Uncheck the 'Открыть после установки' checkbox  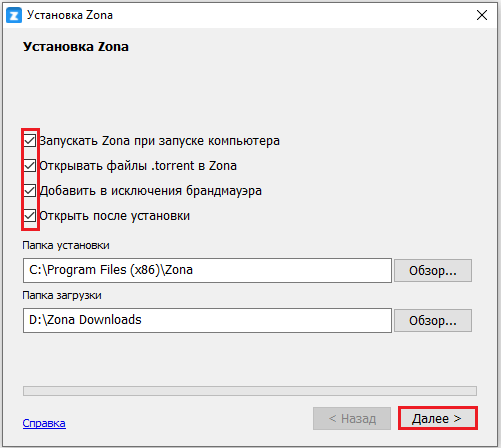pos(30,216)
